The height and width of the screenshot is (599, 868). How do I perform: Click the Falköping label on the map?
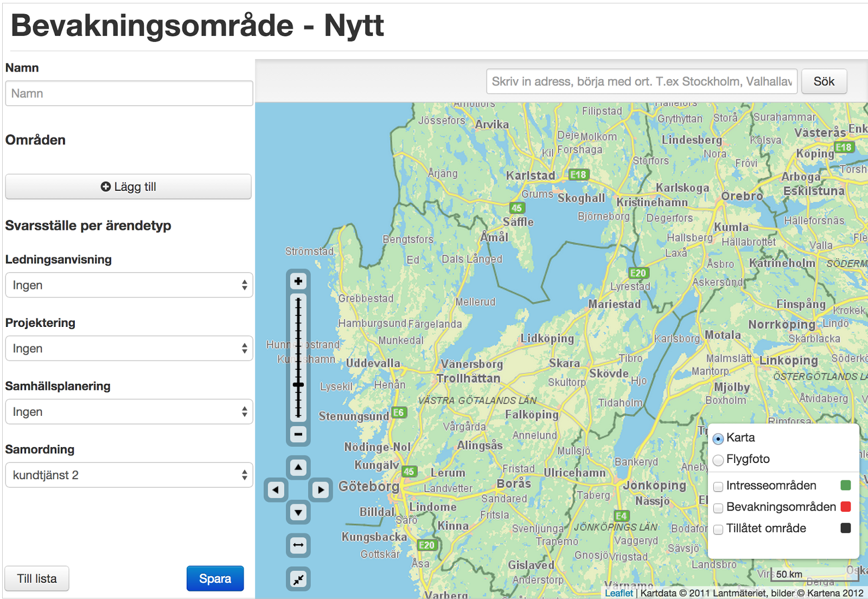point(532,415)
